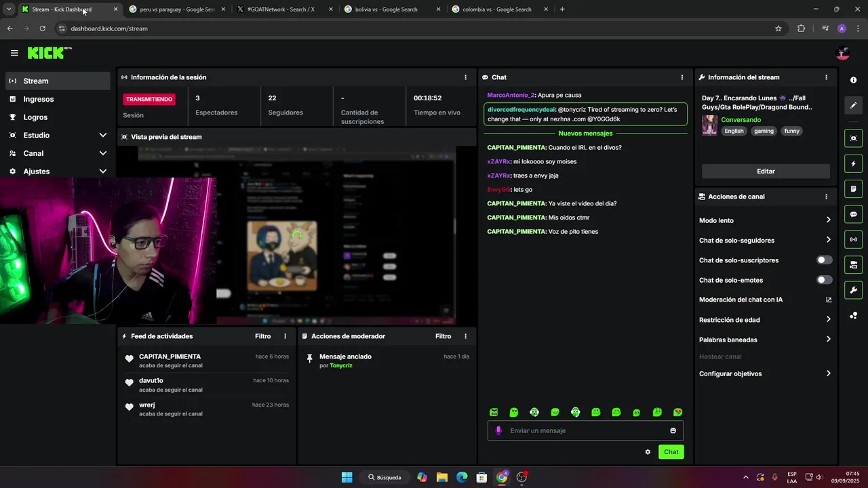Select Ingresos in the left sidebar

58,99
